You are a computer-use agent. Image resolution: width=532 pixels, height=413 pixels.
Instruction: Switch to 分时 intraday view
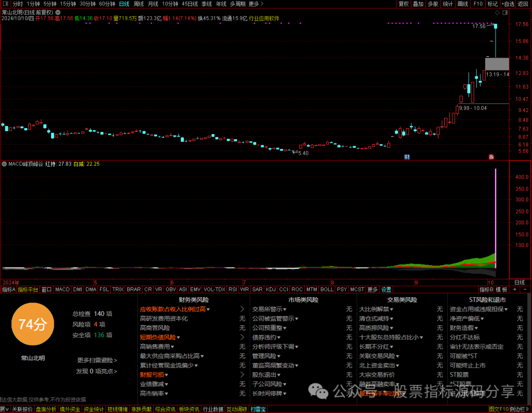coord(18,4)
